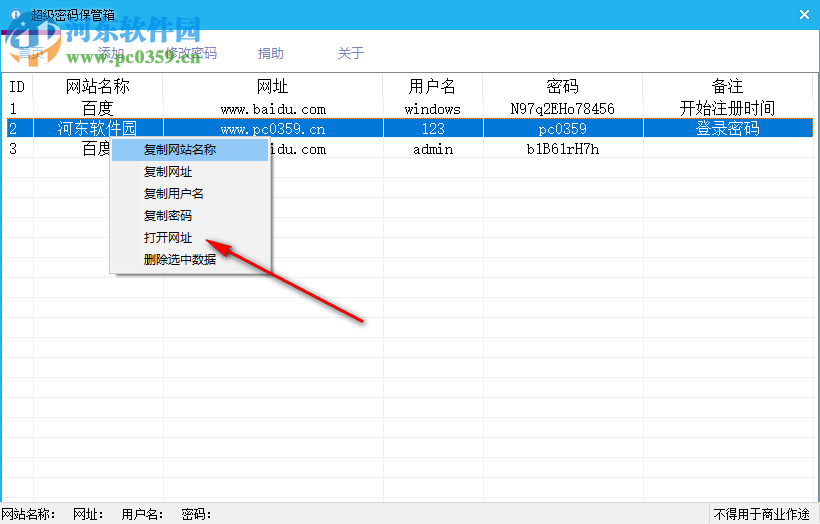The width and height of the screenshot is (820, 524).
Task: Select the pc0359 password cell
Action: (x=563, y=129)
